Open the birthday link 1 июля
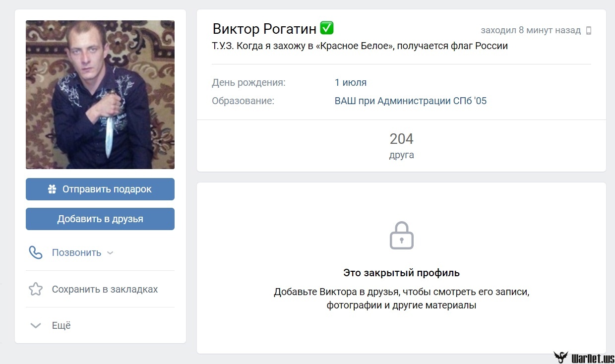Screen dimensions: 615x364 (x=351, y=82)
